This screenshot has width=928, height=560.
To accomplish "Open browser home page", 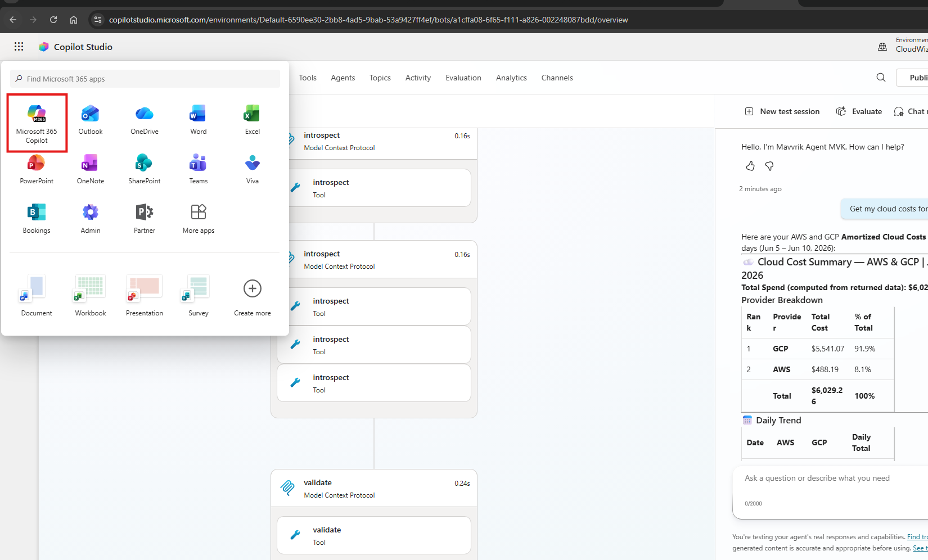I will [74, 20].
